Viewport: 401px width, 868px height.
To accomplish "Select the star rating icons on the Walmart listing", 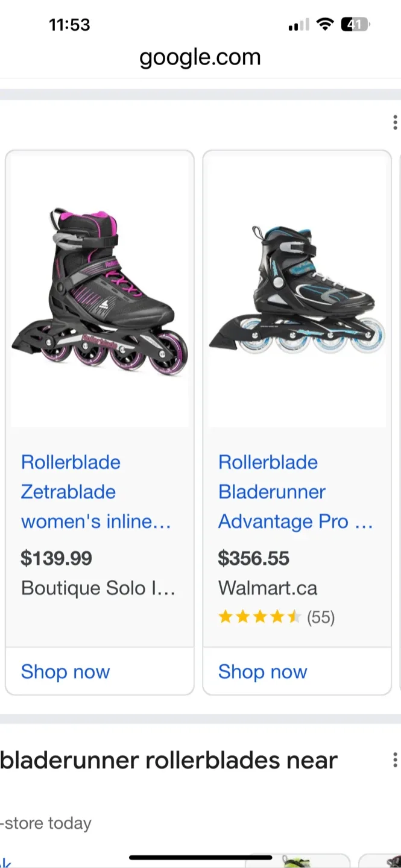I will (260, 617).
